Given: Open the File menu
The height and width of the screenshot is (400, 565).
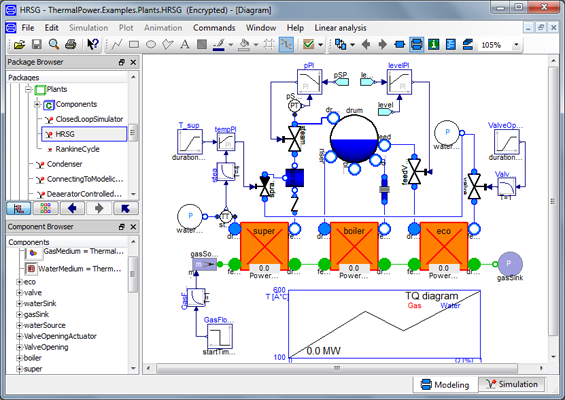Looking at the screenshot, I should [x=27, y=28].
